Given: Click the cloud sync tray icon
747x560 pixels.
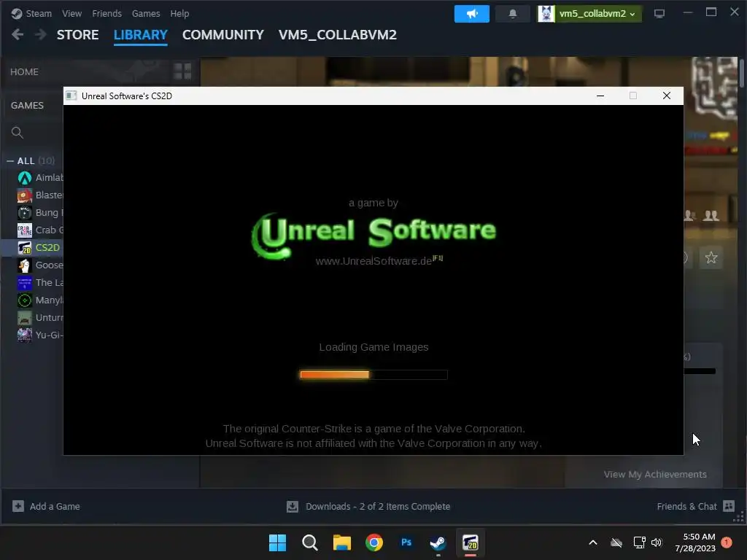Looking at the screenshot, I should pos(616,542).
